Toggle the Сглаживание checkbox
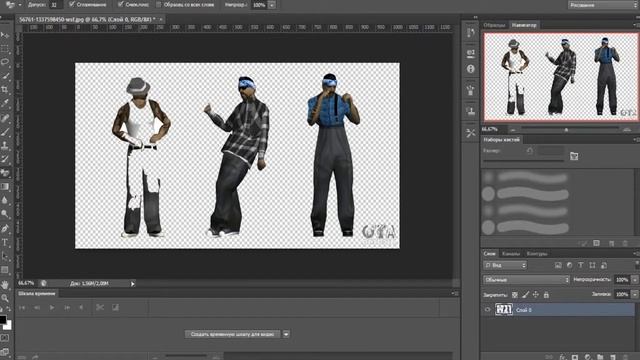This screenshot has width=640, height=360. pyautogui.click(x=72, y=4)
